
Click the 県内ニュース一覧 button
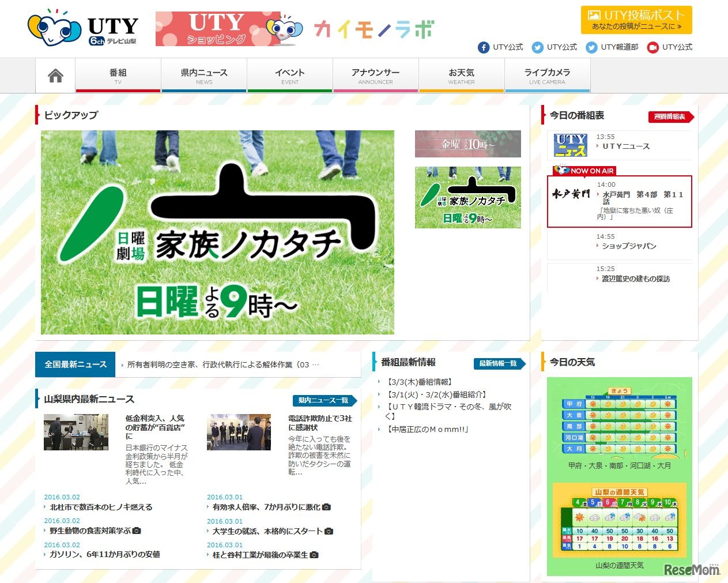tap(325, 400)
